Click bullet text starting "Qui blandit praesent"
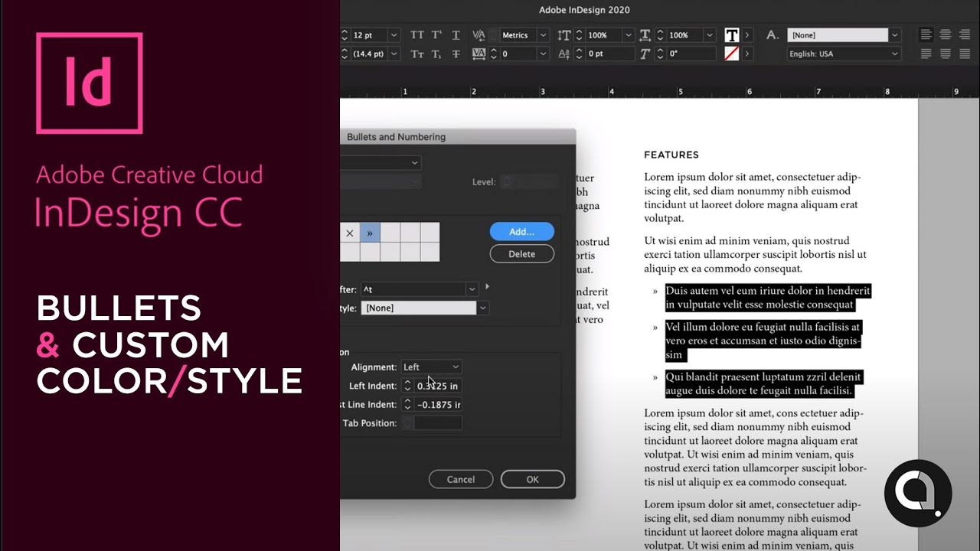This screenshot has height=551, width=980. [763, 383]
